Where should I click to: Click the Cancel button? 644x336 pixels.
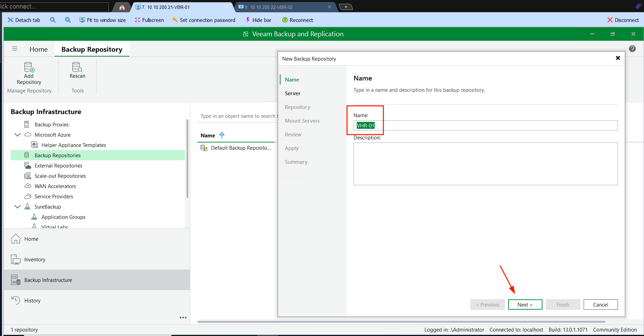click(x=600, y=304)
